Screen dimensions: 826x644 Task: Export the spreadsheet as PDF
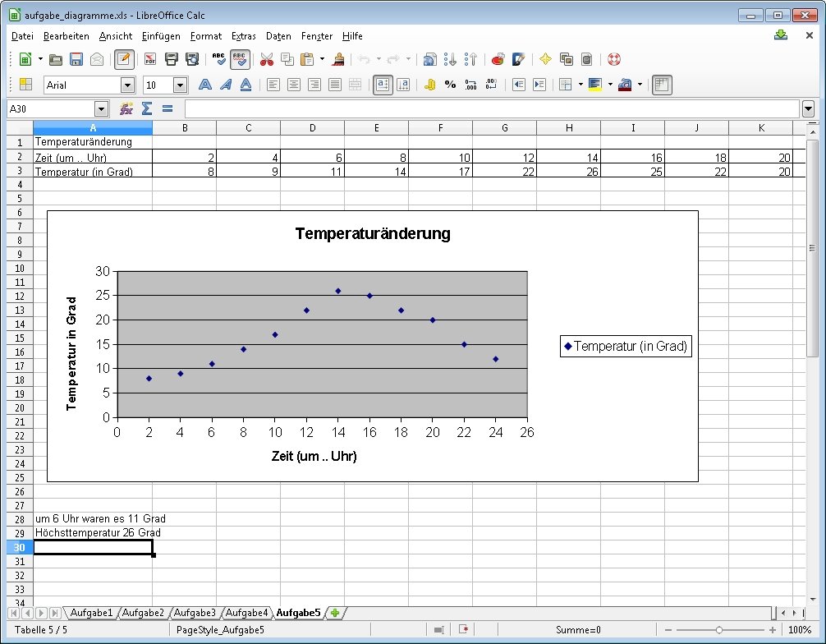tap(150, 59)
